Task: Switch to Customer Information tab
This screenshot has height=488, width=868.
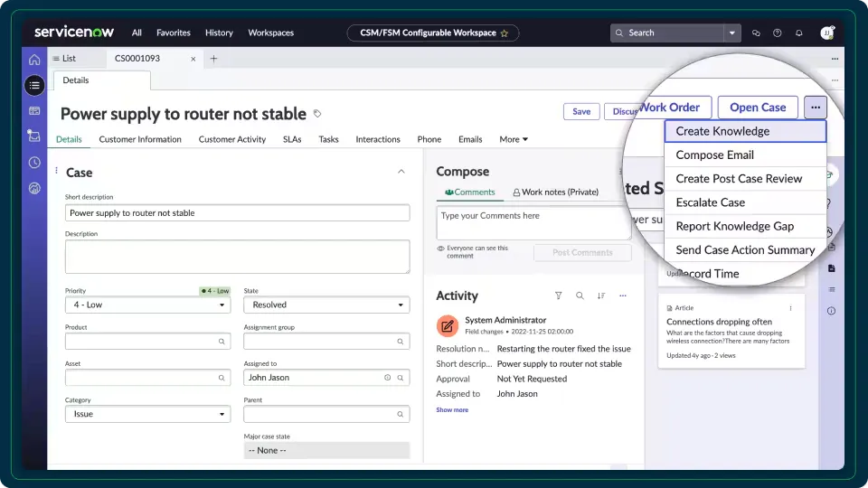Action: pos(140,139)
